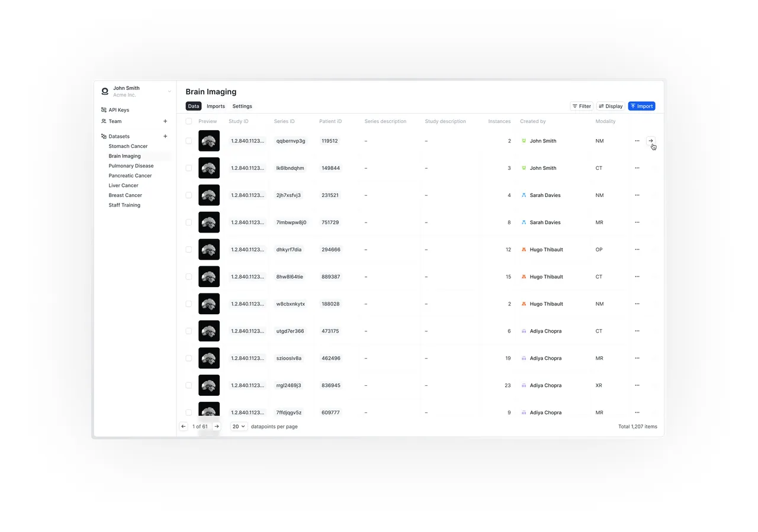Click modality XR cell
758x532 pixels.
click(x=599, y=386)
